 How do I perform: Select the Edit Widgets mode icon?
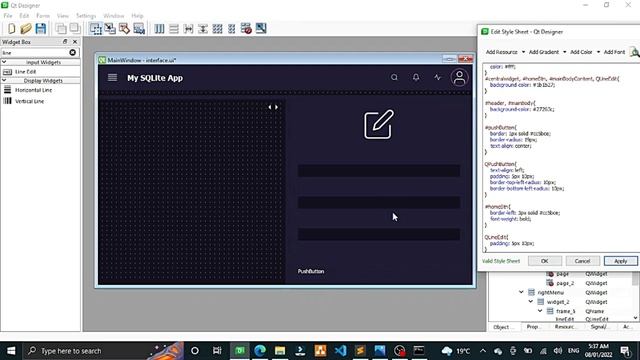click(96, 29)
